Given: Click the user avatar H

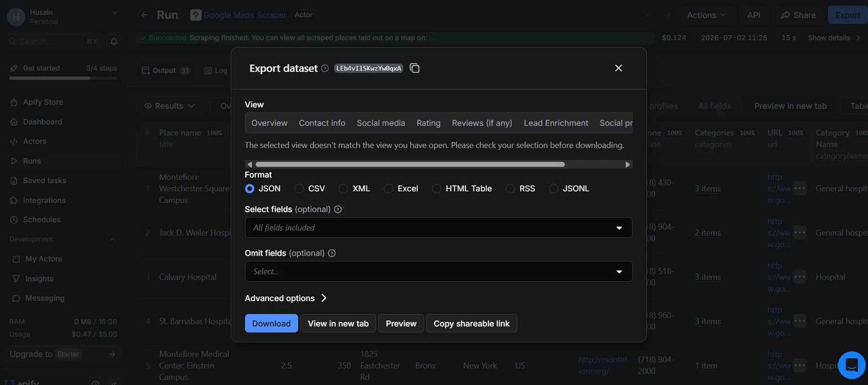Looking at the screenshot, I should coord(16,17).
